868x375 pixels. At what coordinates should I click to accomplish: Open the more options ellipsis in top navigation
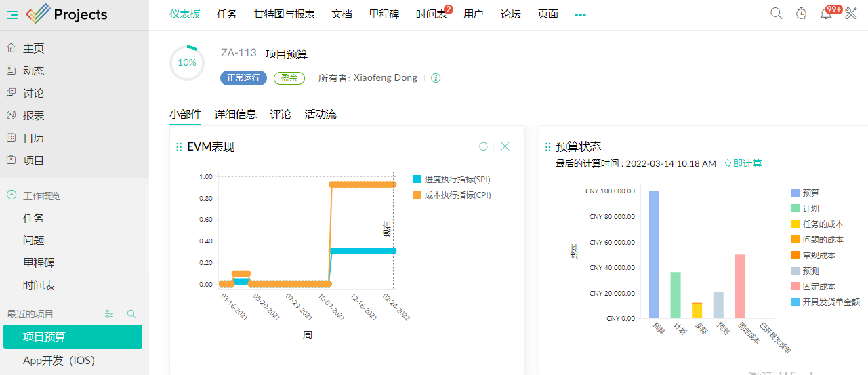(x=580, y=14)
